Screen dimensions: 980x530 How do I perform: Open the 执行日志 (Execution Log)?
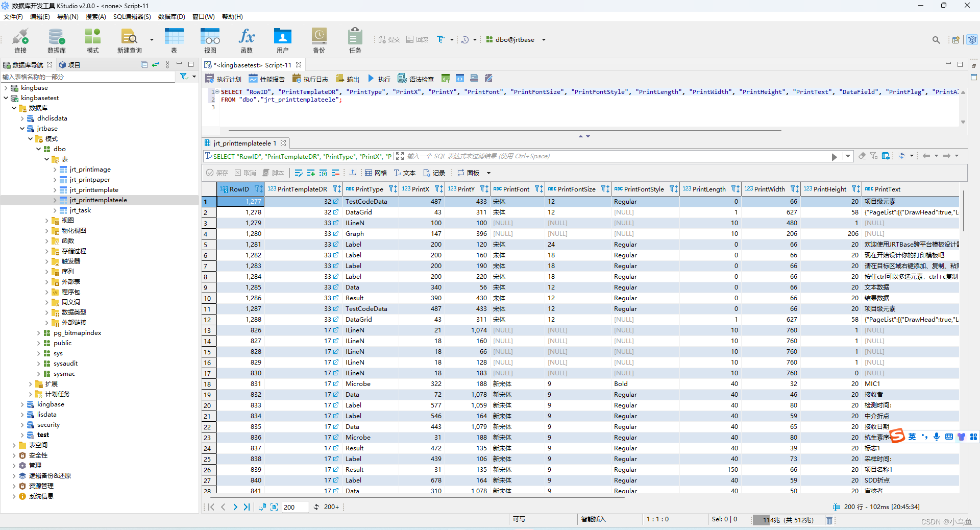[x=310, y=79]
